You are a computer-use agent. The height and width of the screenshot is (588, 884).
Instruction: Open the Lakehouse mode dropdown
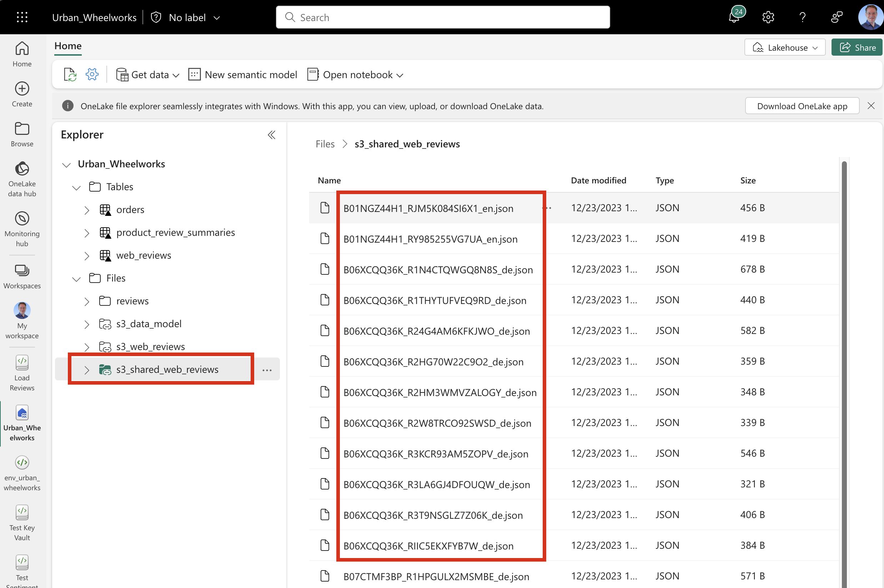(x=785, y=47)
